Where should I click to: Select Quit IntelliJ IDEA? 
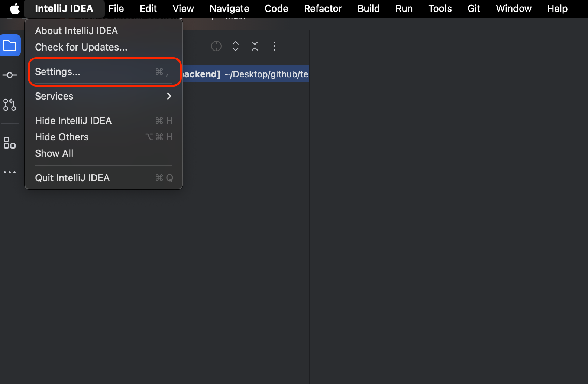[104, 178]
